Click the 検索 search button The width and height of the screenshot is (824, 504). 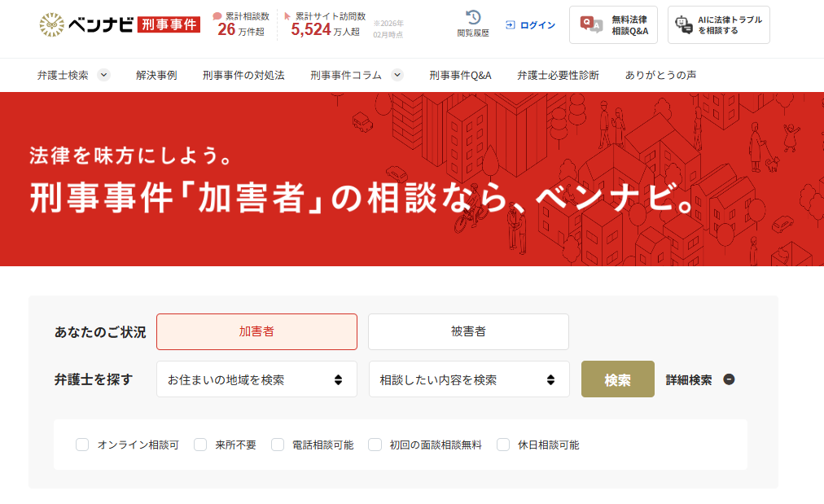click(x=617, y=379)
